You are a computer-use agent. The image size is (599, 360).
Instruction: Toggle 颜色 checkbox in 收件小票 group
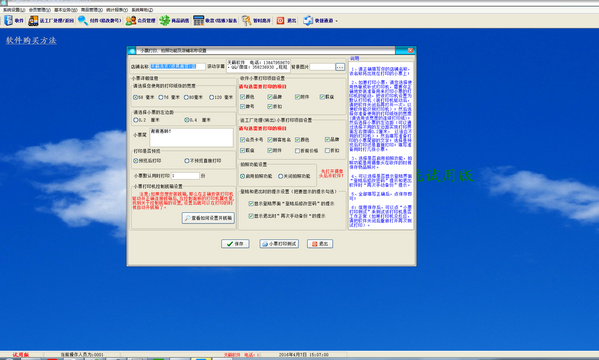pos(242,97)
